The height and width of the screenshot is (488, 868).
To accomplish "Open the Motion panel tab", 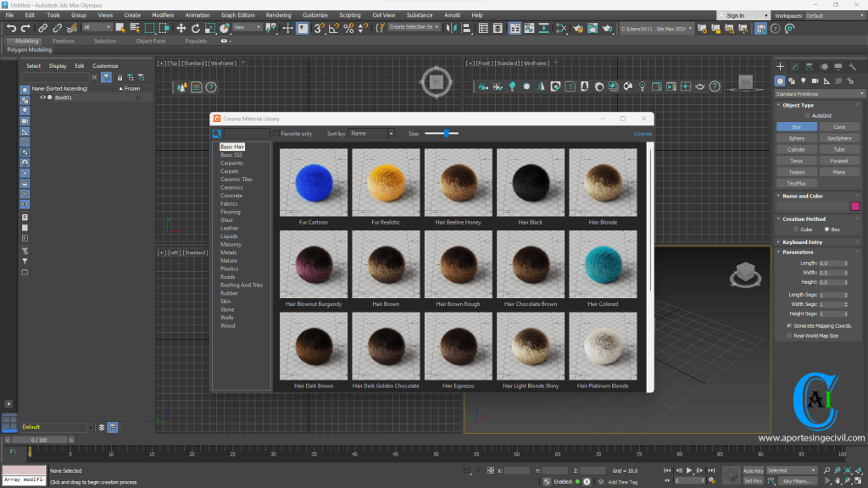I will click(x=824, y=66).
